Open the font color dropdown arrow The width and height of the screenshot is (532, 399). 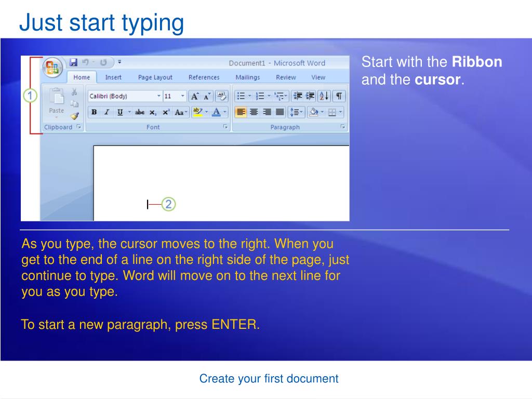tap(224, 112)
